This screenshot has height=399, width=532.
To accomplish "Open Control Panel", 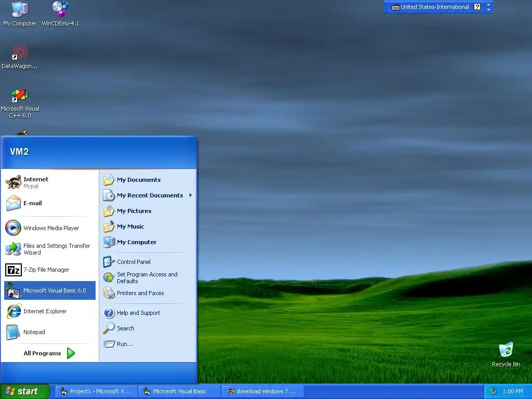I will pyautogui.click(x=148, y=262).
